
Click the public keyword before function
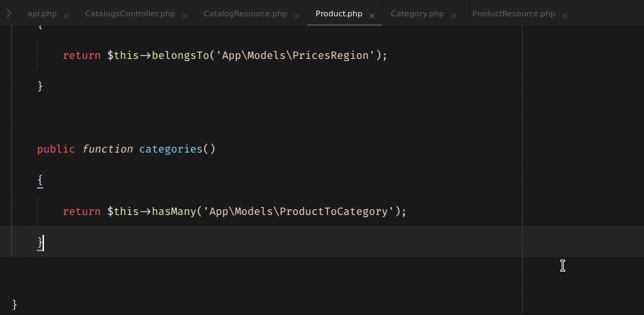coord(56,149)
